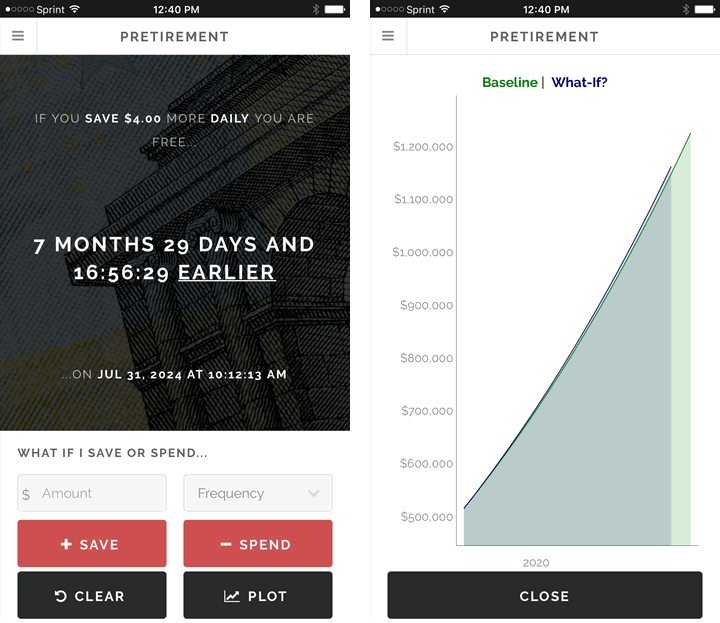Click the chart icon on Plot button
Screen dimensions: 720x623
coord(232,596)
